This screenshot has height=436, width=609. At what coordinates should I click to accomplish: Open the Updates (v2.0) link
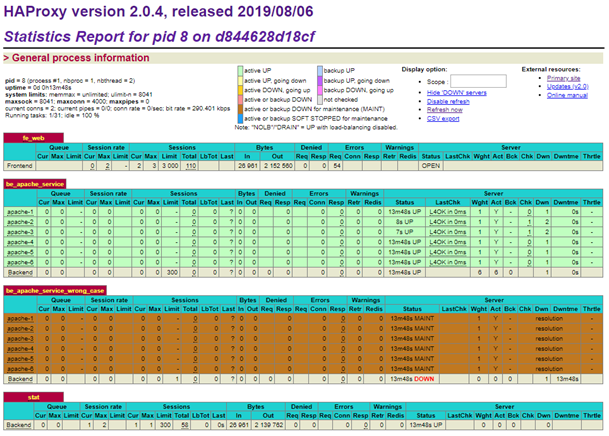pyautogui.click(x=567, y=87)
